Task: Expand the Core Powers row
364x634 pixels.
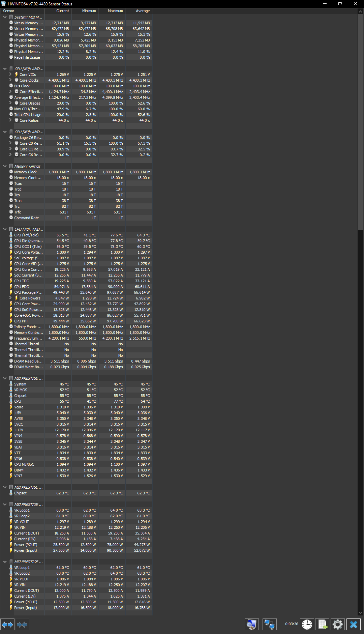Action: tap(10, 298)
